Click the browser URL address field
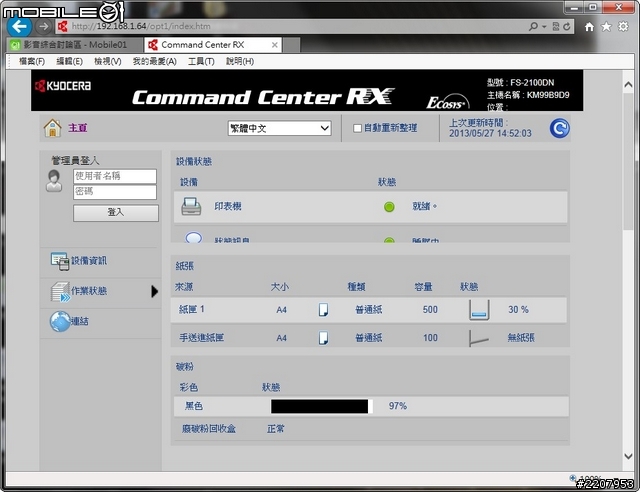 pyautogui.click(x=294, y=27)
